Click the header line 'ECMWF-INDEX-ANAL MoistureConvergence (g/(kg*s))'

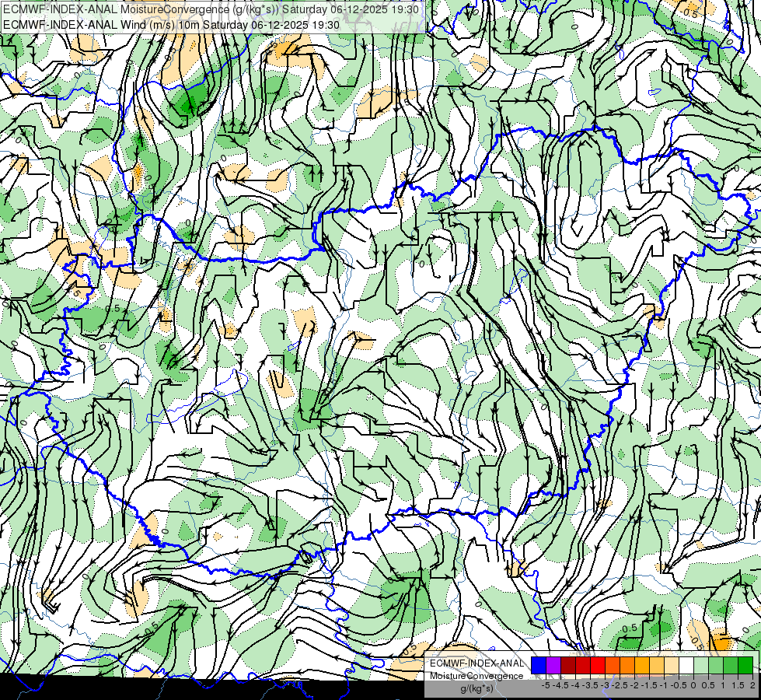(140, 9)
